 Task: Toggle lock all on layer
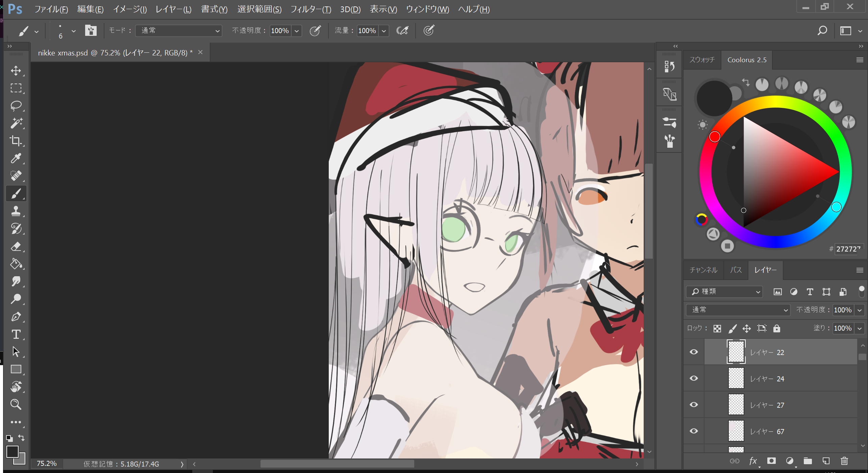(x=776, y=328)
